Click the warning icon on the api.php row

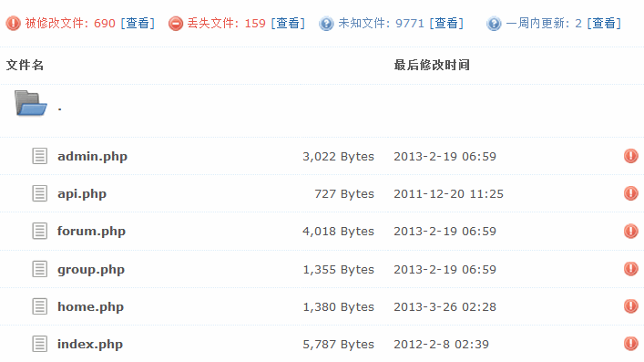[631, 193]
